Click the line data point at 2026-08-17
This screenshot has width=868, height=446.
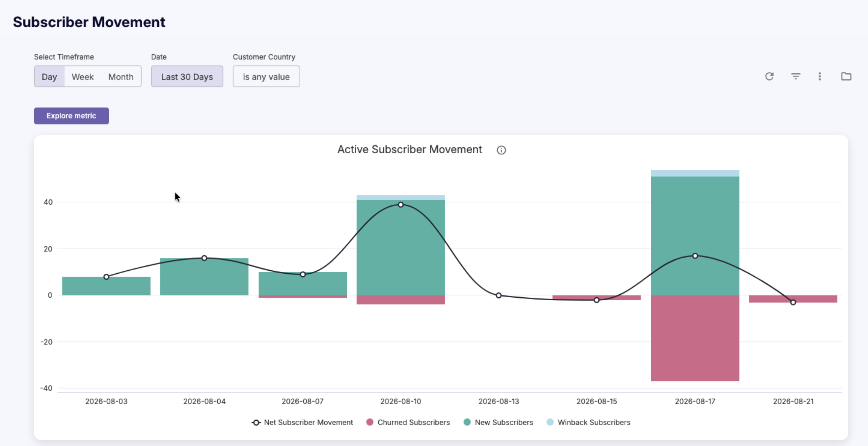pos(695,256)
